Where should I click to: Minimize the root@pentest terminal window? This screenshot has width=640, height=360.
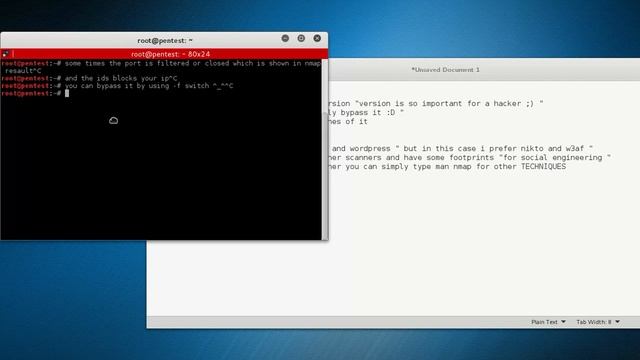(x=285, y=38)
